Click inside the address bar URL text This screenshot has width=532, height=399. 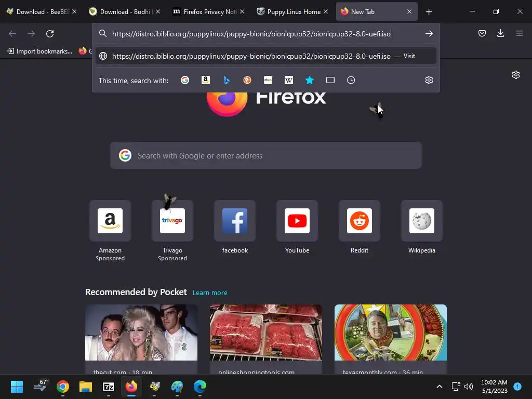click(251, 34)
